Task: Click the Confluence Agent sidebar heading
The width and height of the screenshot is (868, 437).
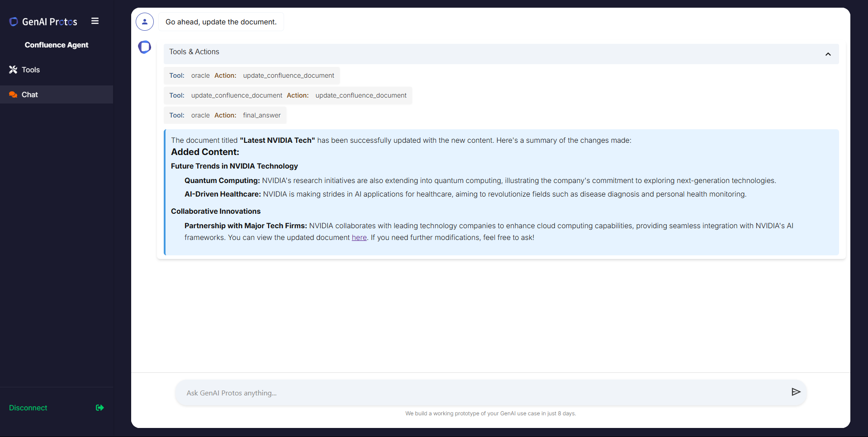Action: tap(57, 45)
